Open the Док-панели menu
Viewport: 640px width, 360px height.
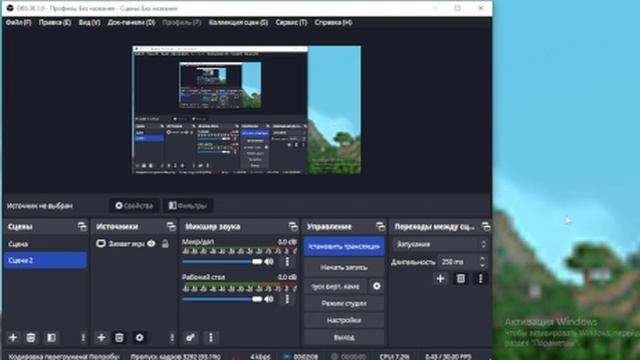pos(131,22)
